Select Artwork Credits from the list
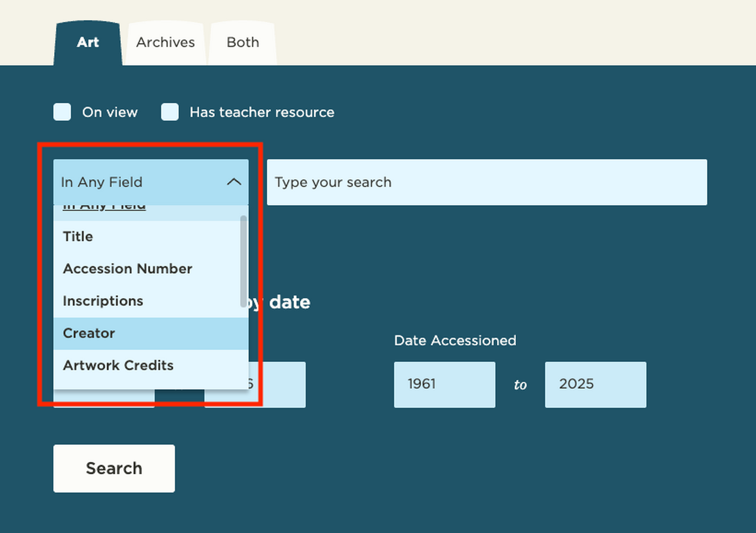756x533 pixels. pos(118,365)
